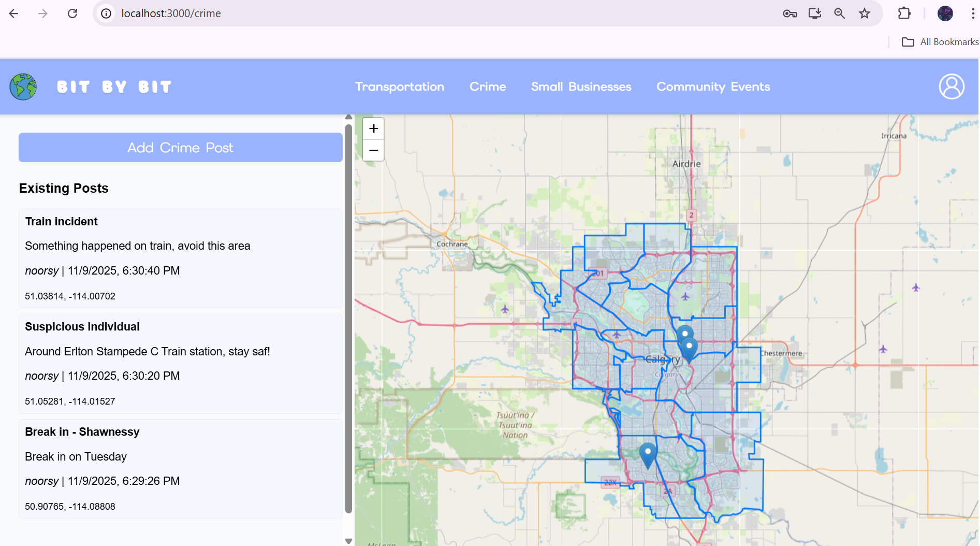The image size is (980, 546).
Task: Open the browser profile avatar
Action: [945, 13]
